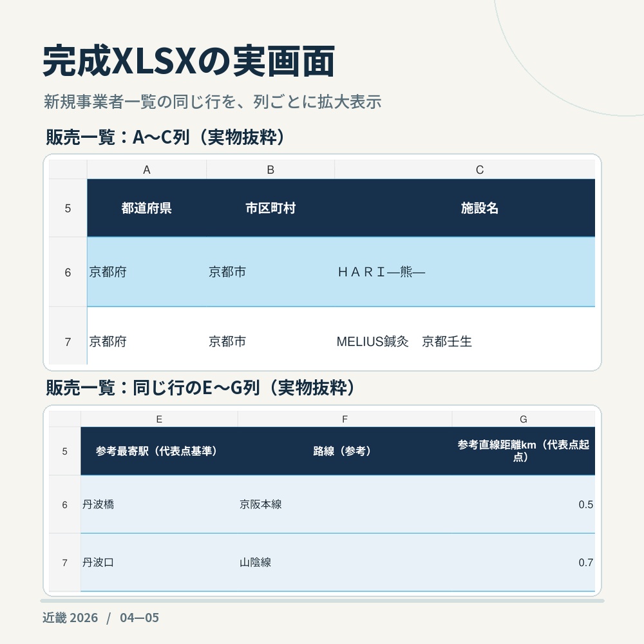
Task: Select cell with ＨＡＲＩ―熊― facility name
Action: (x=464, y=272)
